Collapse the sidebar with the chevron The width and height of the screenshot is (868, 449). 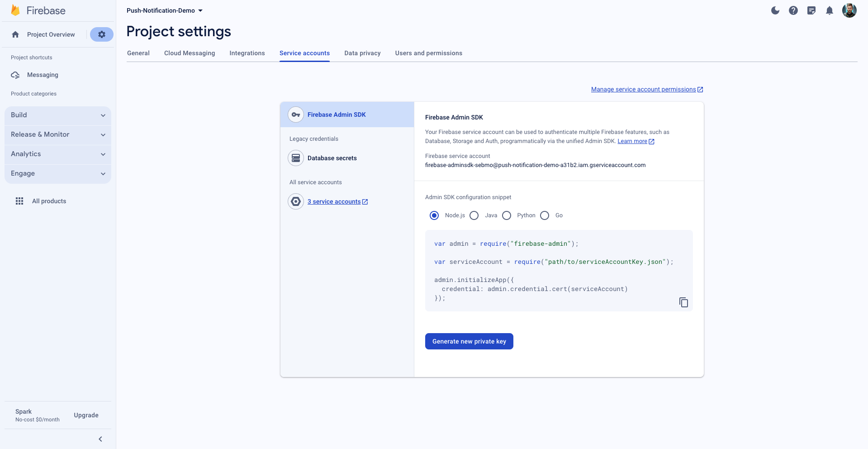(x=100, y=439)
